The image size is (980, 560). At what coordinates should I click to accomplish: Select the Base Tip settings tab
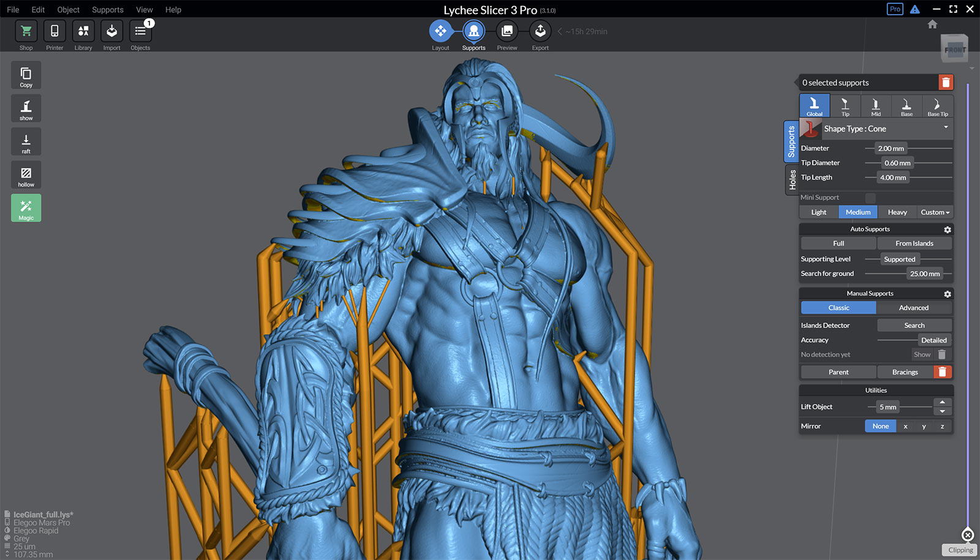[937, 106]
